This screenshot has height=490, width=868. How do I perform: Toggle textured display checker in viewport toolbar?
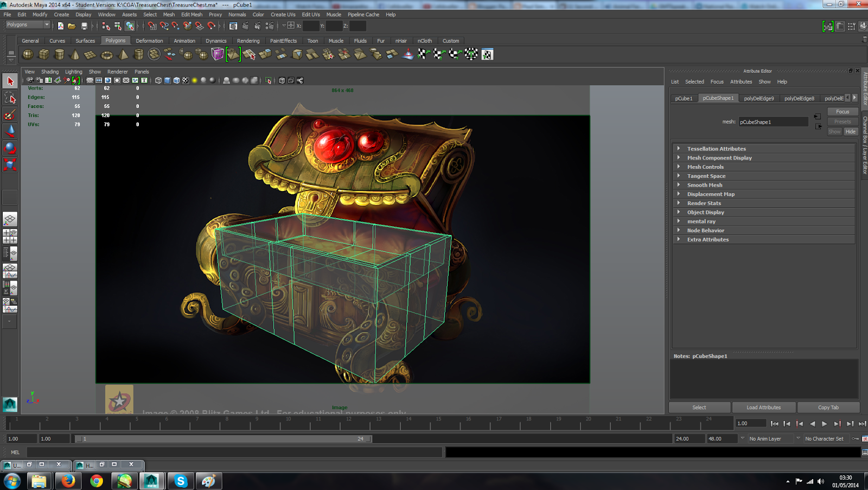point(186,80)
